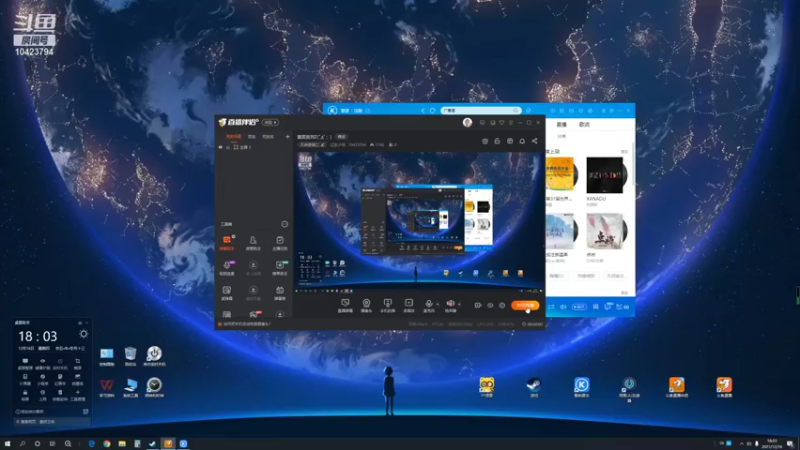The width and height of the screenshot is (800, 450).
Task: Expand the speaker options arrow
Action: 459,304
